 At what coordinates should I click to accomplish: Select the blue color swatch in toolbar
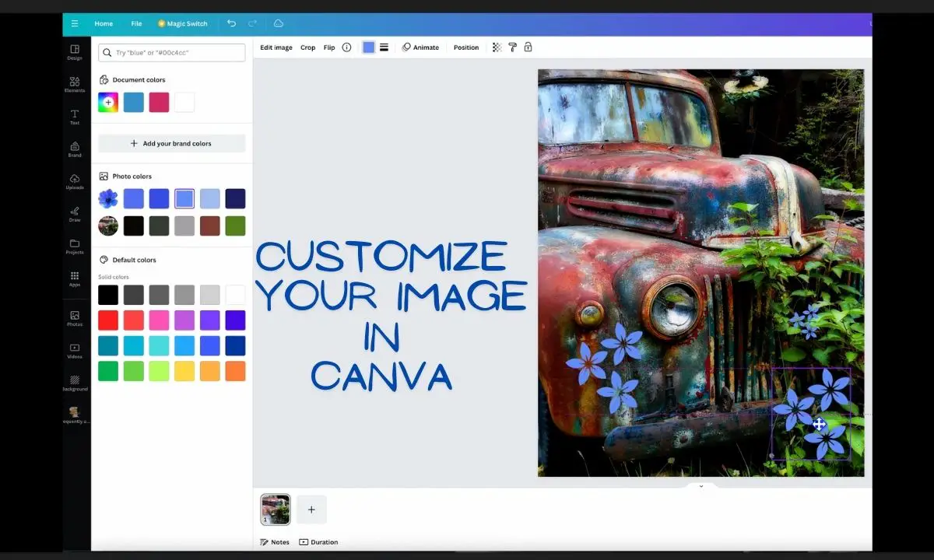point(367,47)
